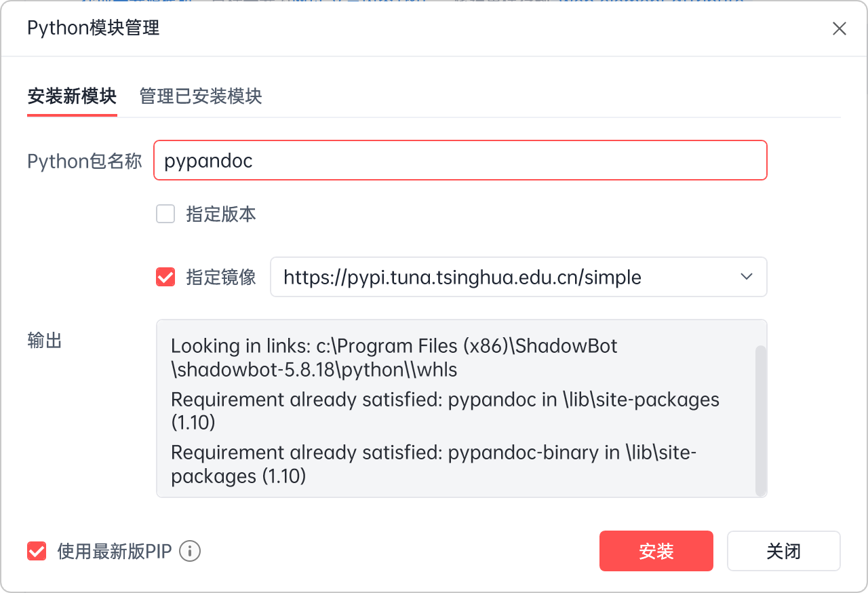Screen dimensions: 868x593
Task: Select the 安装新模块 tab
Action: [x=72, y=96]
